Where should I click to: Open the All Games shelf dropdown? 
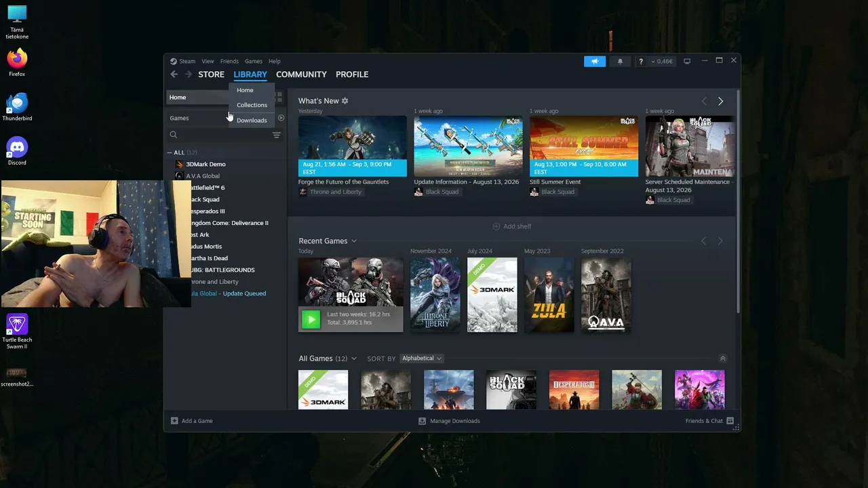click(x=354, y=359)
